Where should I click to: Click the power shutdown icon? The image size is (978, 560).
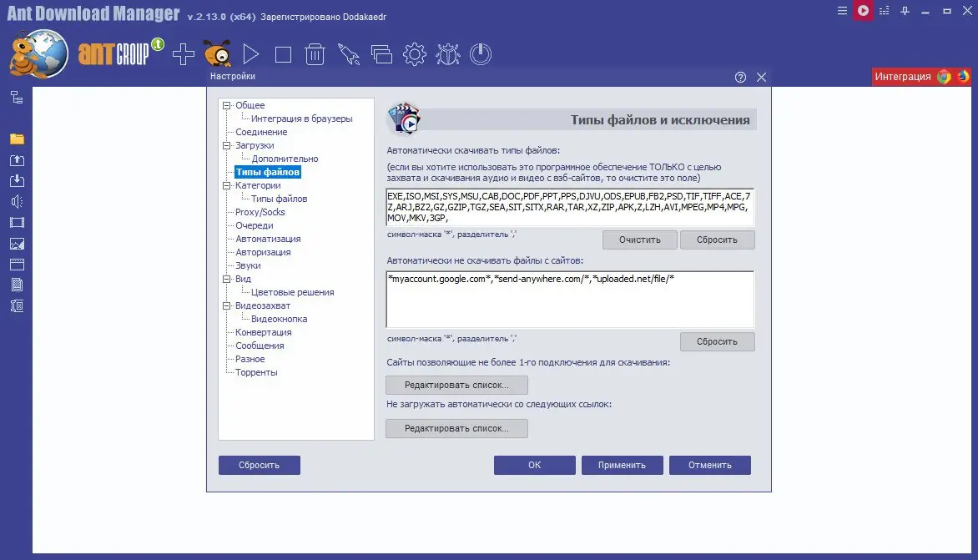coord(481,54)
